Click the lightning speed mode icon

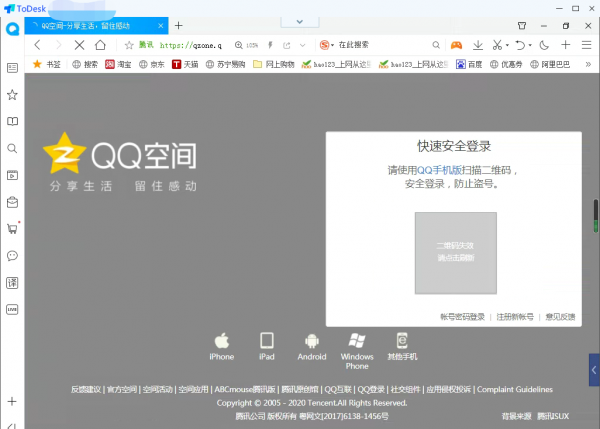pos(270,45)
